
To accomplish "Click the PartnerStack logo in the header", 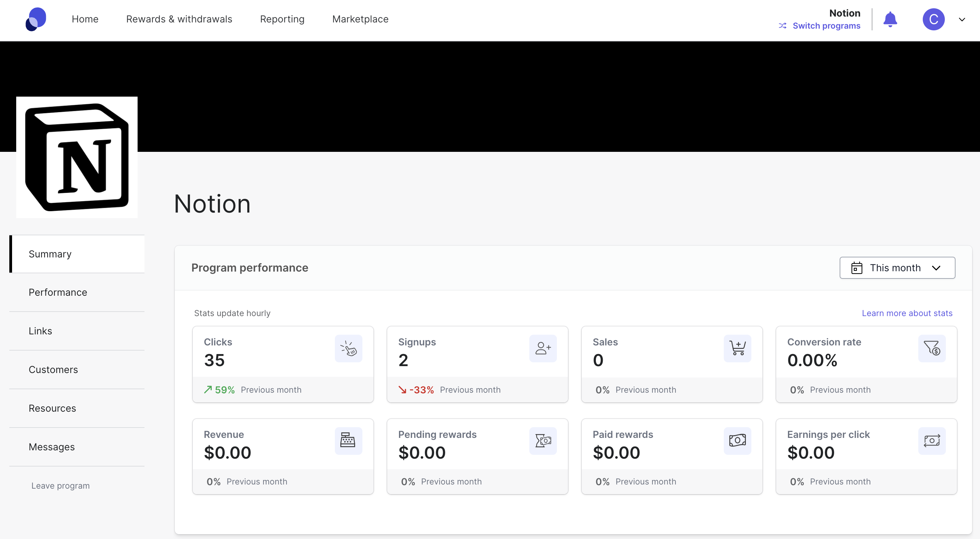I will (x=36, y=19).
